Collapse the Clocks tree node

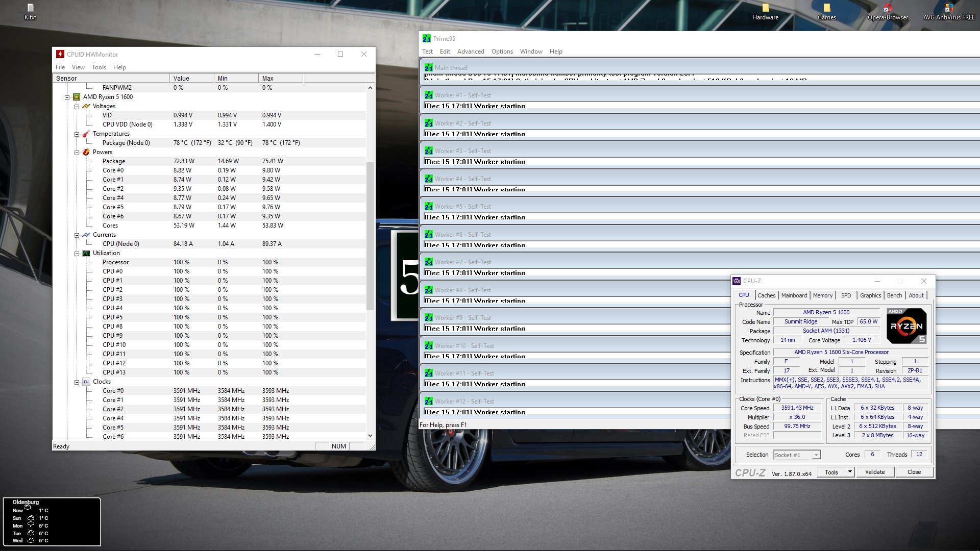[x=77, y=382]
